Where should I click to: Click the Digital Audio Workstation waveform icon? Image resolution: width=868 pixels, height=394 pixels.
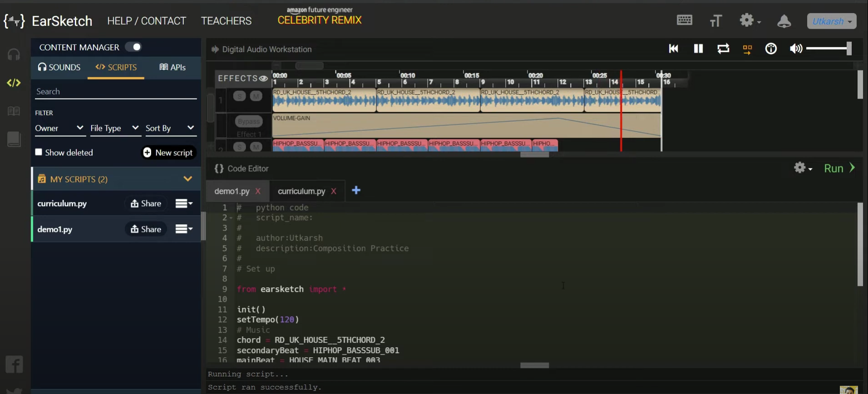(215, 49)
